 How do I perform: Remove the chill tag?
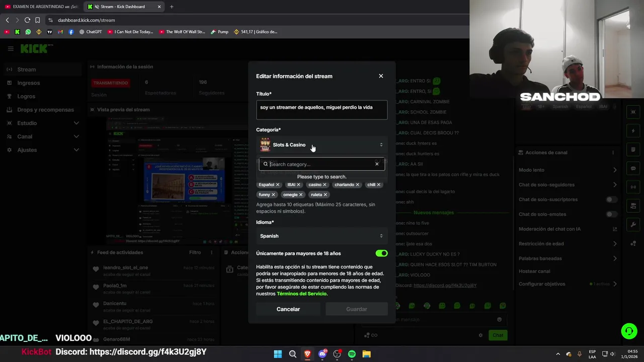coord(379,185)
